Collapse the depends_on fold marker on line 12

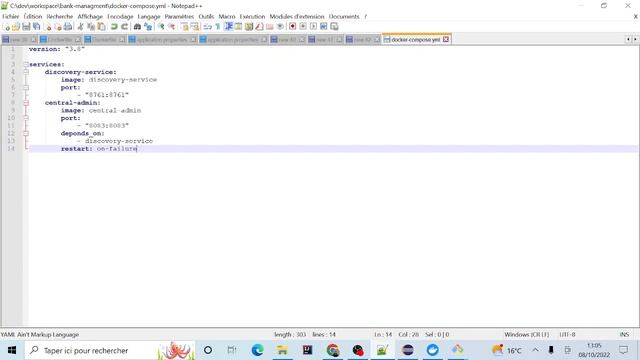[x=26, y=133]
